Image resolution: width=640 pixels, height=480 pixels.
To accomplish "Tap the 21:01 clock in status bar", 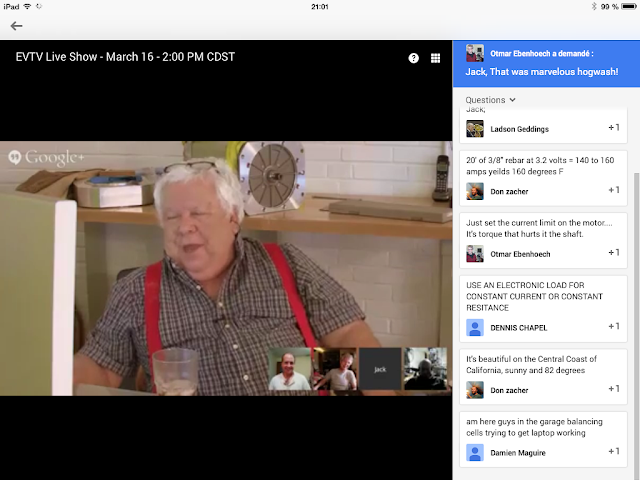I will click(x=320, y=7).
